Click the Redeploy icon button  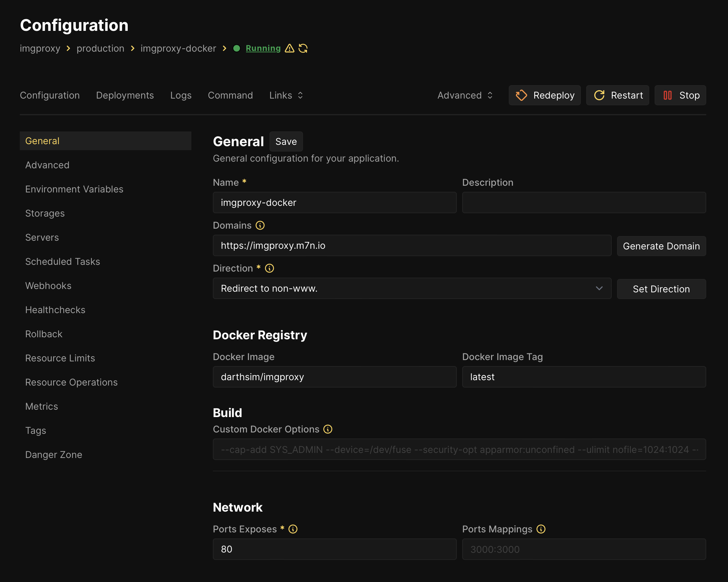[x=521, y=95]
